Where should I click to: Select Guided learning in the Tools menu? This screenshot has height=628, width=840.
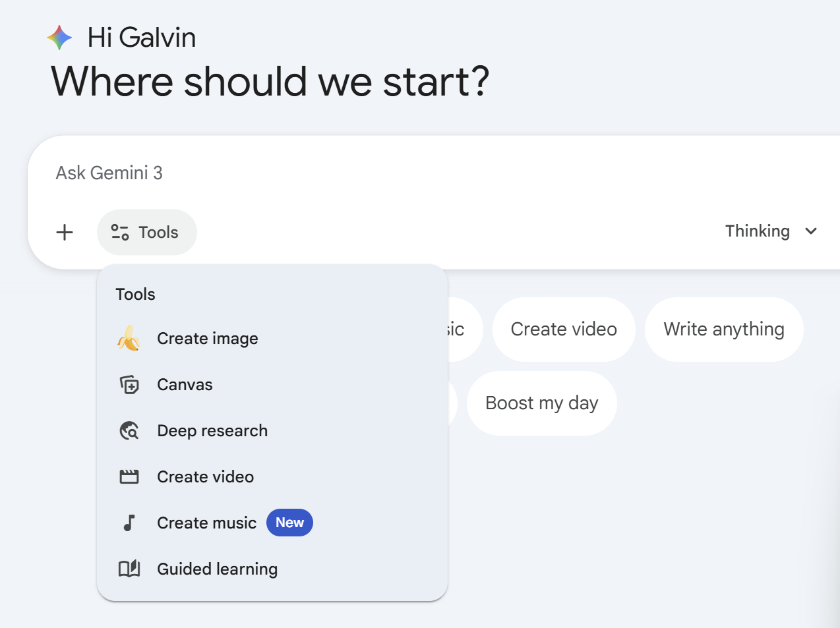tap(217, 569)
